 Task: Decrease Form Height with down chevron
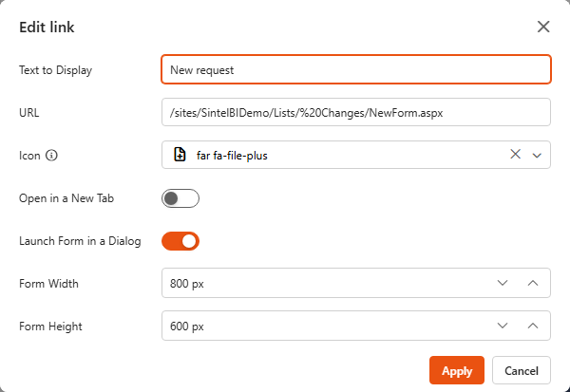pos(503,326)
